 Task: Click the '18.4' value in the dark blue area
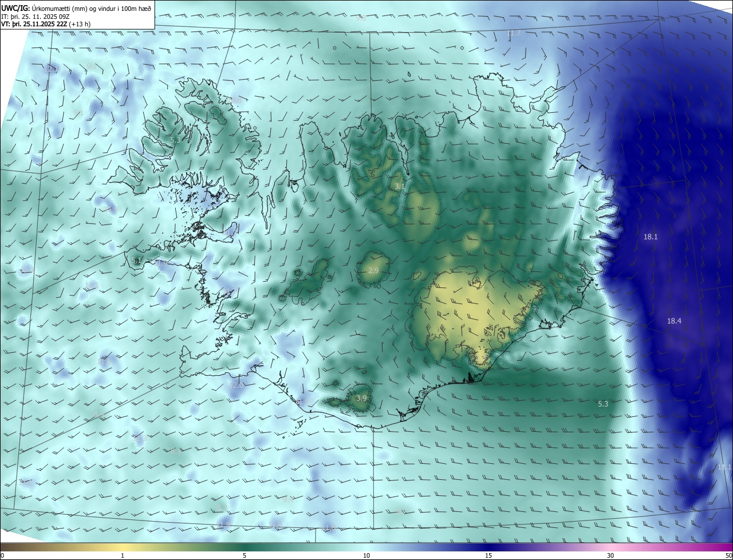pyautogui.click(x=674, y=321)
